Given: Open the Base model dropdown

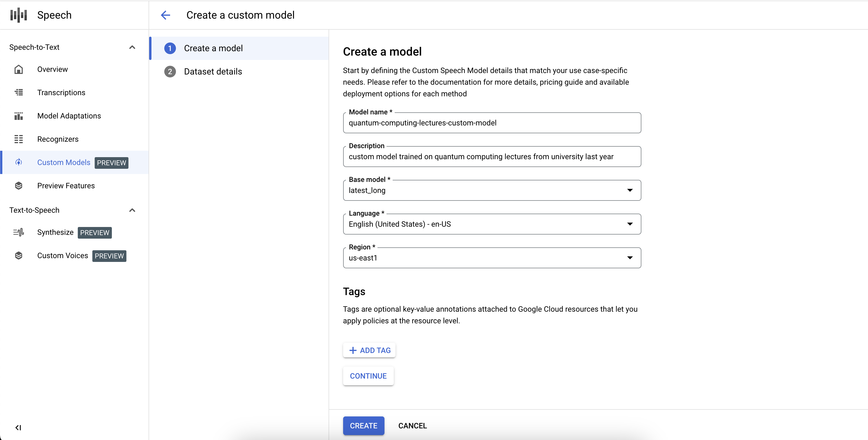Looking at the screenshot, I should pos(630,190).
